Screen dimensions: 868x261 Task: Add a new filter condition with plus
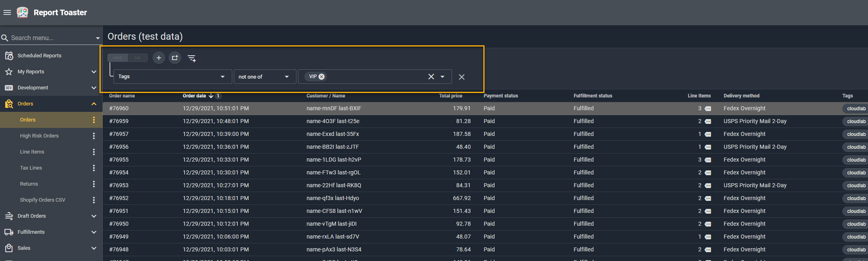[x=159, y=58]
